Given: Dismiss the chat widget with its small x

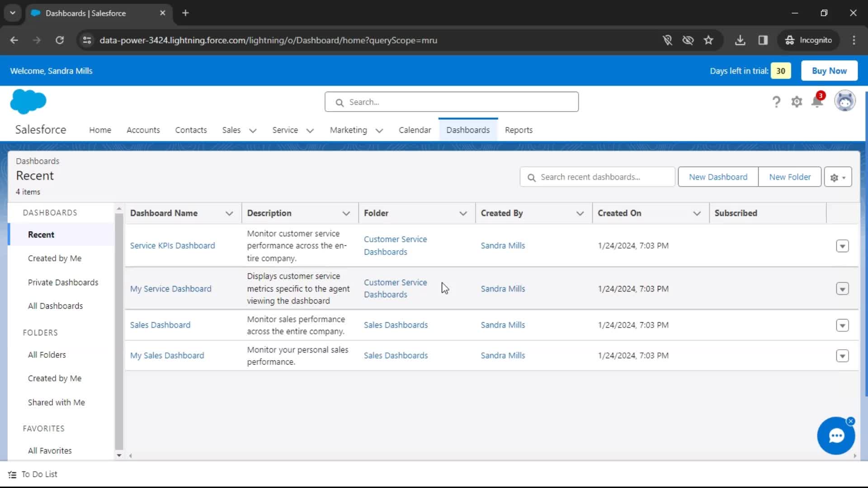Looking at the screenshot, I should pyautogui.click(x=851, y=421).
